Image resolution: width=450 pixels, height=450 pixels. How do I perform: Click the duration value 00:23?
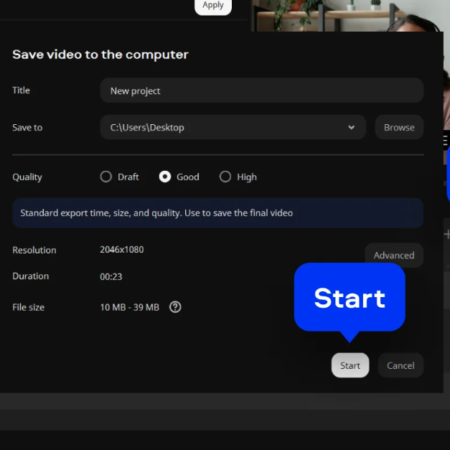pyautogui.click(x=111, y=276)
